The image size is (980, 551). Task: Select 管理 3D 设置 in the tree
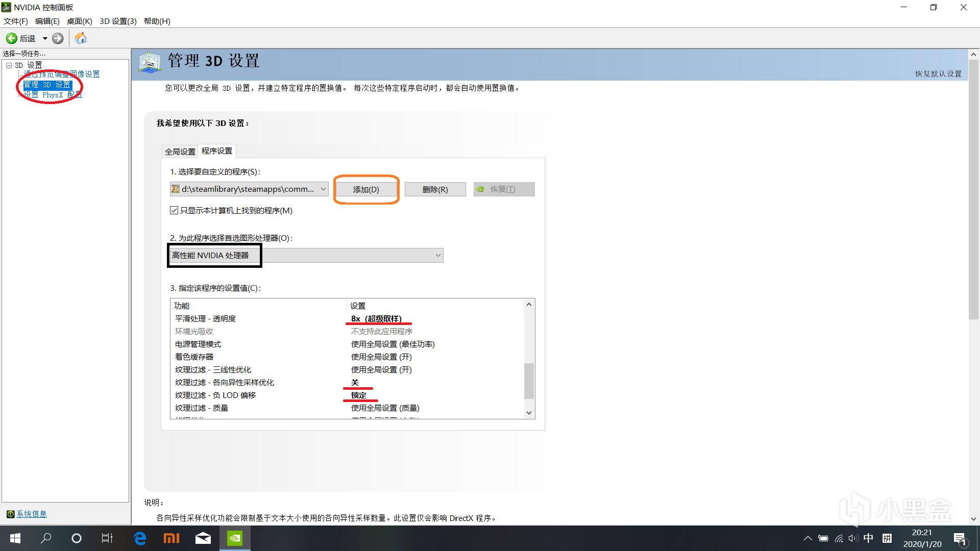click(x=47, y=85)
